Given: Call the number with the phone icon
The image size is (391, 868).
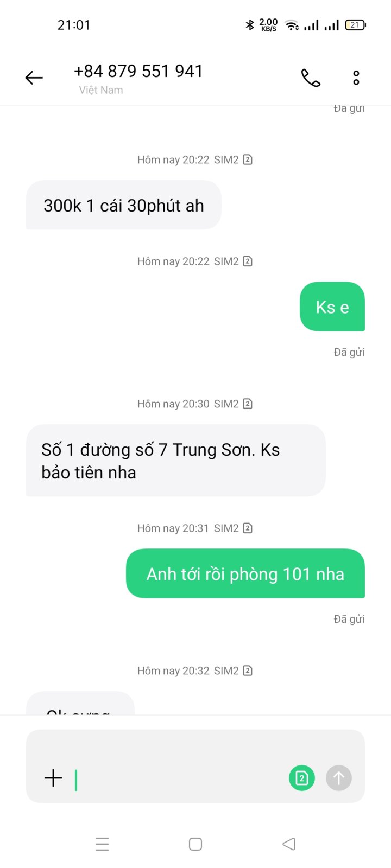Looking at the screenshot, I should point(311,78).
